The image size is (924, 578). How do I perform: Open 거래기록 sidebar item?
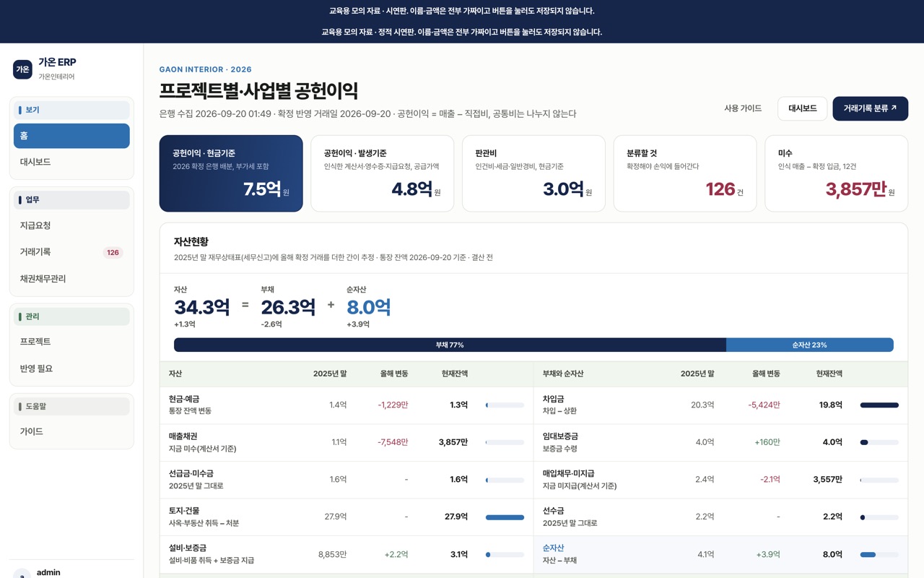[x=71, y=252]
